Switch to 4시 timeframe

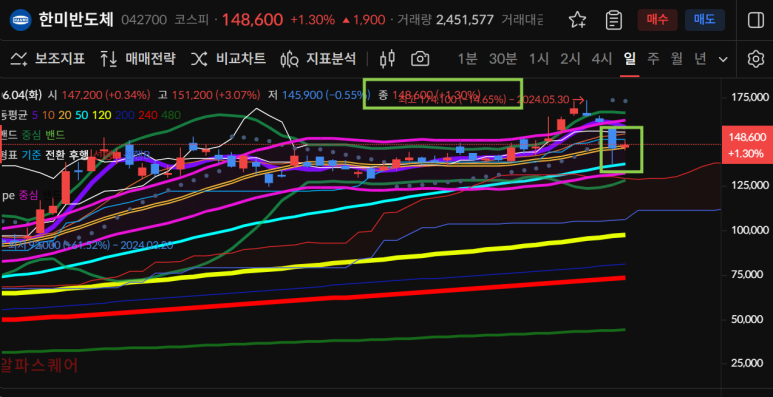pos(602,59)
